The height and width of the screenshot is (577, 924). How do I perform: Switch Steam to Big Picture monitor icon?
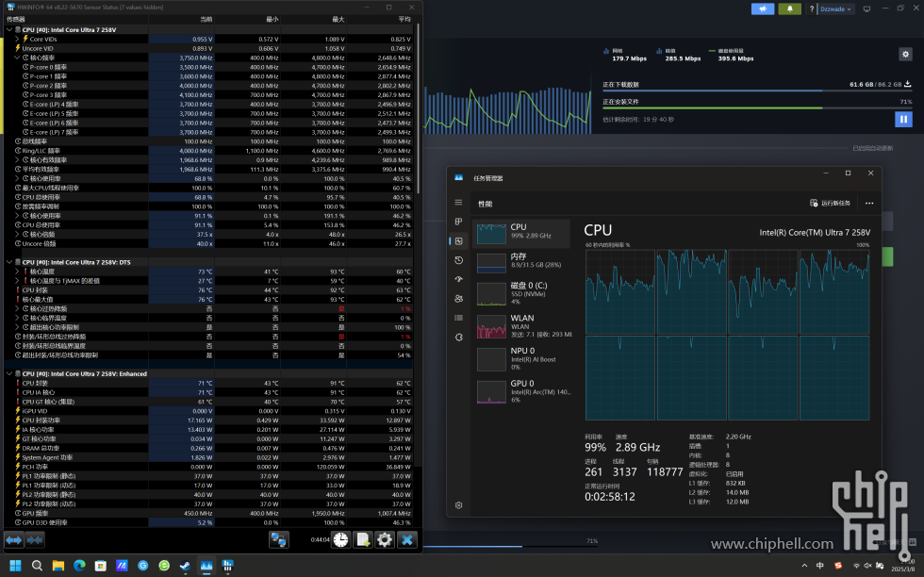(x=866, y=8)
